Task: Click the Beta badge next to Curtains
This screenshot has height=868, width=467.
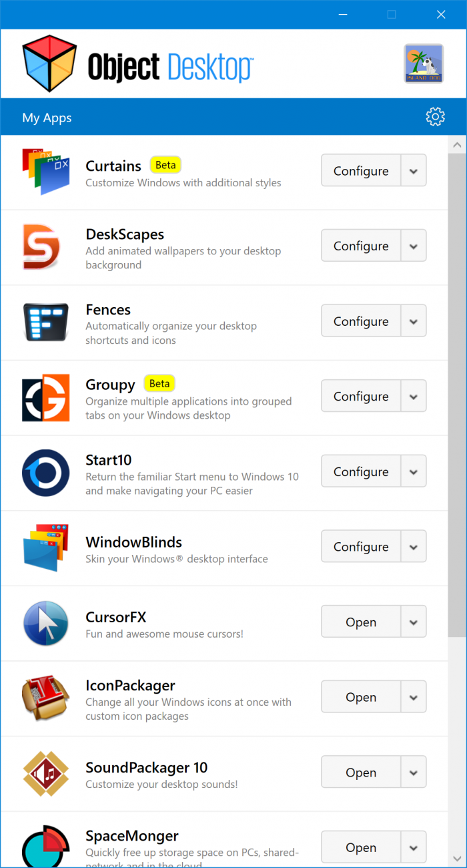Action: [x=165, y=164]
